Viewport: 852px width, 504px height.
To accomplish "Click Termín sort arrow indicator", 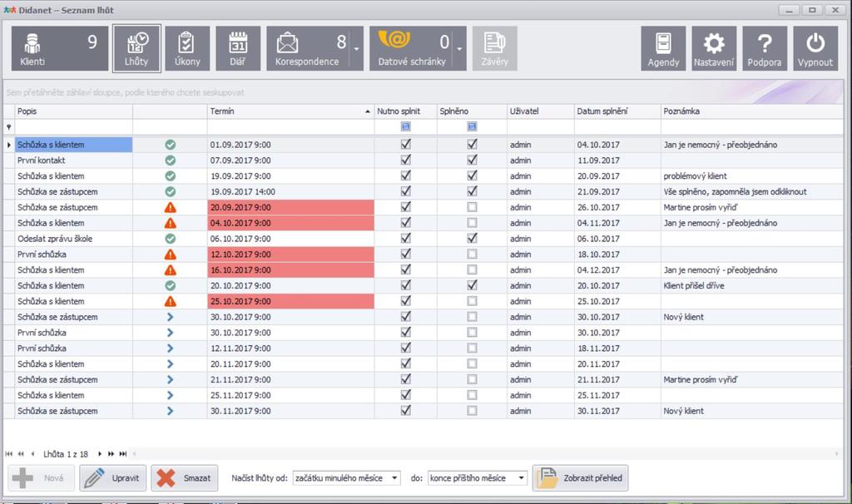I will click(368, 111).
